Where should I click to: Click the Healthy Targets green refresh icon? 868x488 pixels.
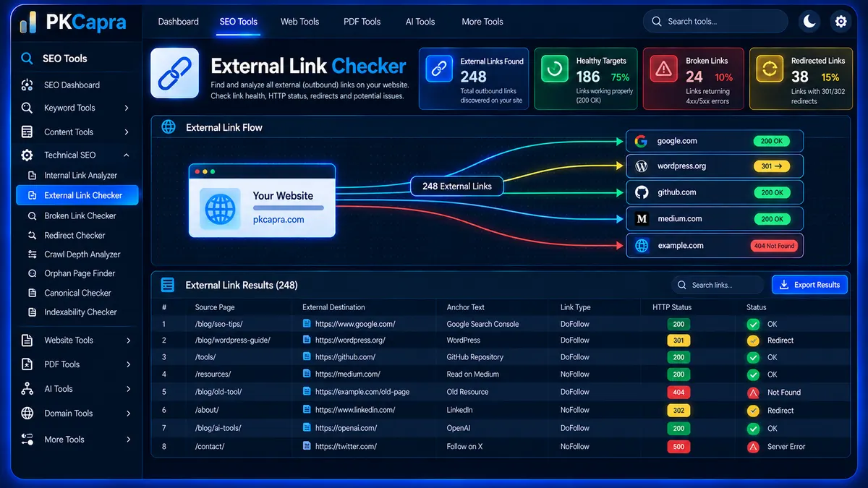tap(553, 69)
